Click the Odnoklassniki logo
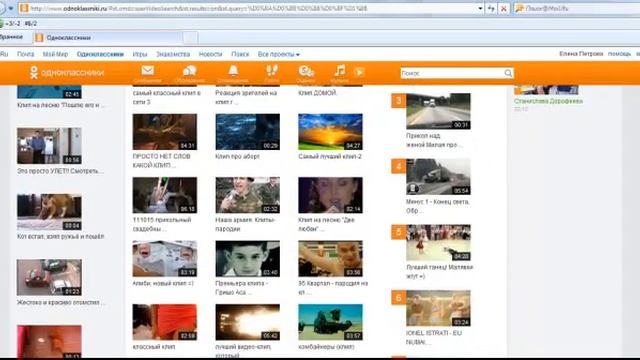The width and height of the screenshot is (640, 360). (x=67, y=73)
